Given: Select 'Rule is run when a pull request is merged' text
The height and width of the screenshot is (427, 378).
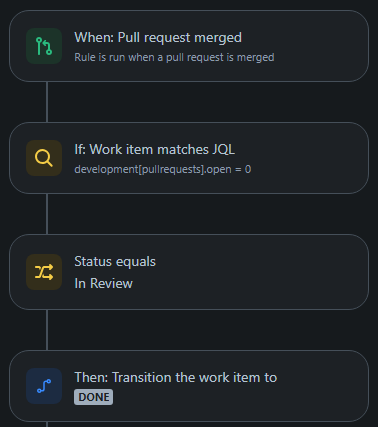Looking at the screenshot, I should pyautogui.click(x=174, y=57).
